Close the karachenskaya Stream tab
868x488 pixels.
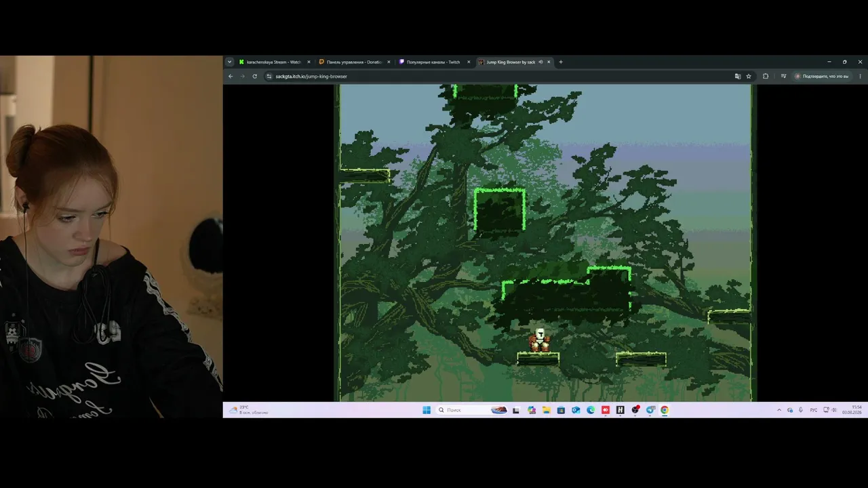(x=309, y=62)
